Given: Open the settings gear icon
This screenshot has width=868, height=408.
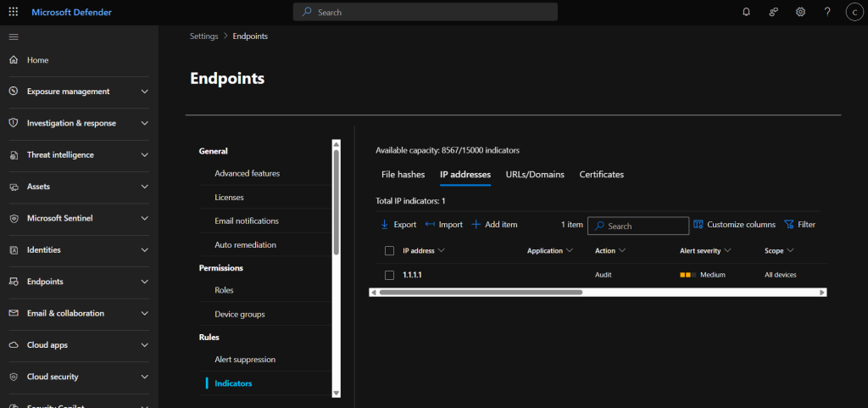Looking at the screenshot, I should pyautogui.click(x=800, y=12).
